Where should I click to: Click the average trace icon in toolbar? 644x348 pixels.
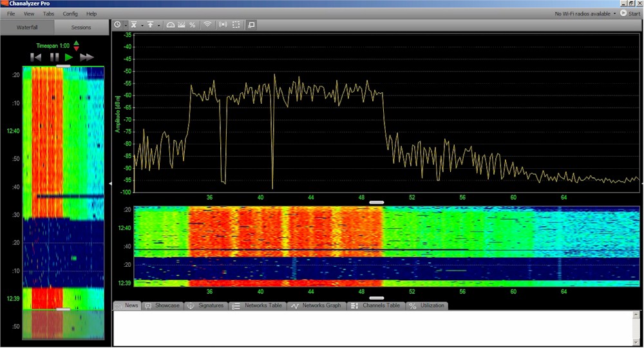pyautogui.click(x=134, y=24)
